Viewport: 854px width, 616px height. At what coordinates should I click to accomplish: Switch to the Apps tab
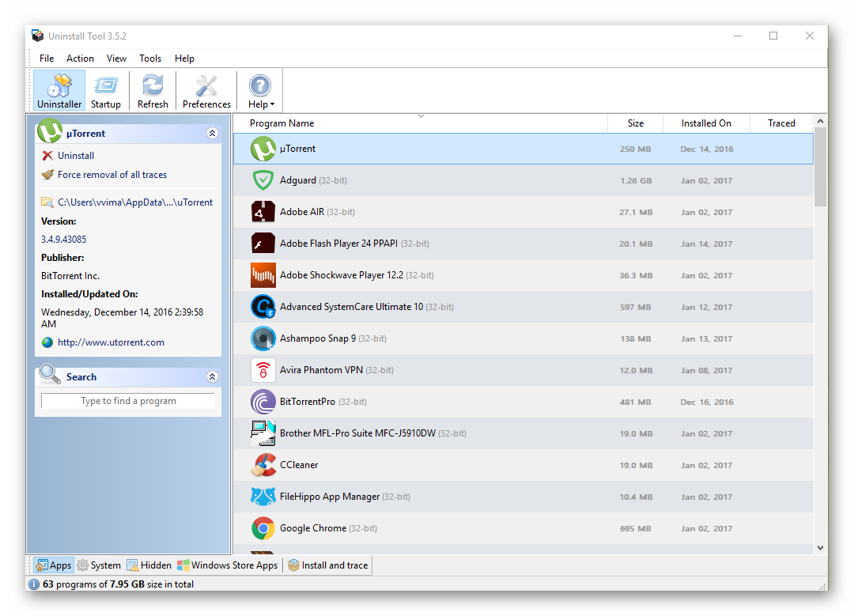(x=54, y=565)
